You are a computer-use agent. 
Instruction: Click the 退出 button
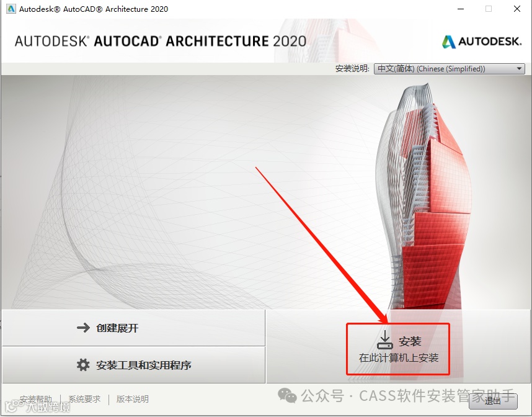(x=493, y=401)
